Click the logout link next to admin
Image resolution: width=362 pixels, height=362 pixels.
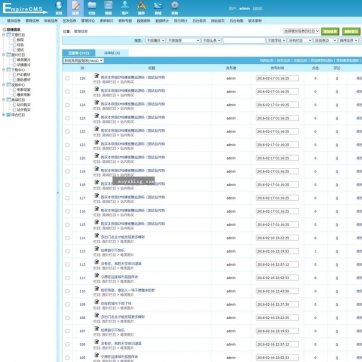click(257, 9)
